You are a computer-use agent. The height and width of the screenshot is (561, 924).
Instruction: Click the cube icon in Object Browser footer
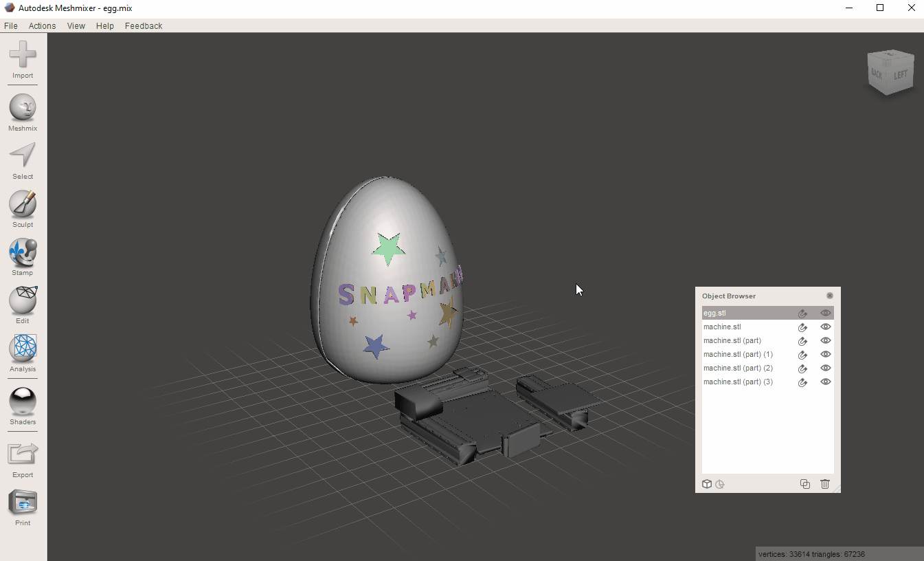coord(706,484)
